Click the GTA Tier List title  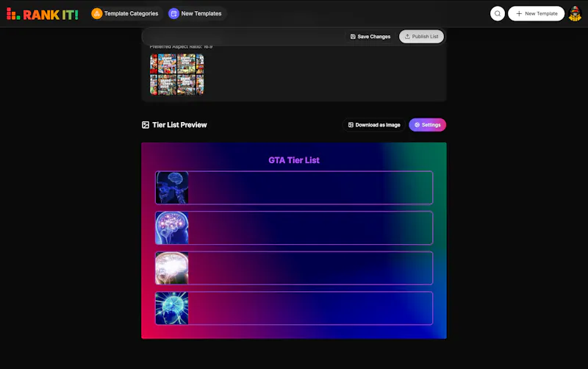[294, 160]
